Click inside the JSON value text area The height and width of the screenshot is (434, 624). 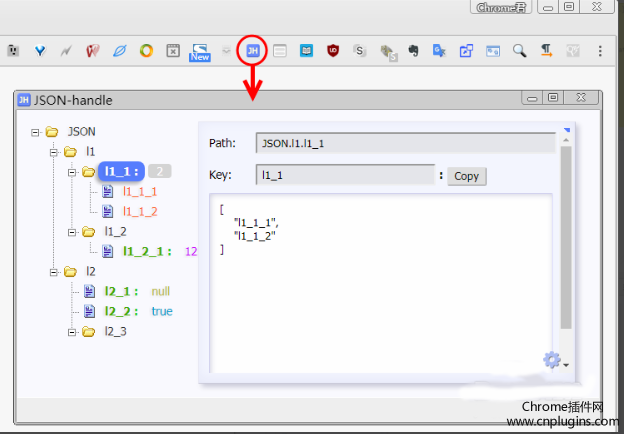coord(381,283)
